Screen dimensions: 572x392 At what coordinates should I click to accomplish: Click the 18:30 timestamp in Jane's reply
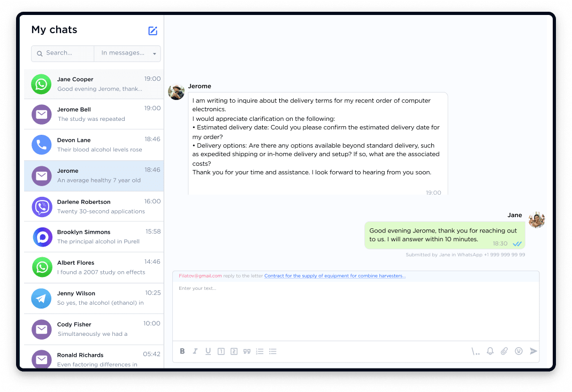[500, 243]
